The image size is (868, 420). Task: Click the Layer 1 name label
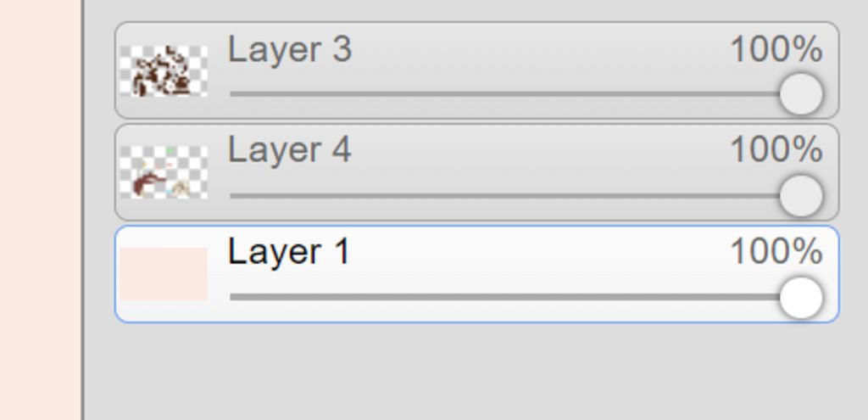288,251
